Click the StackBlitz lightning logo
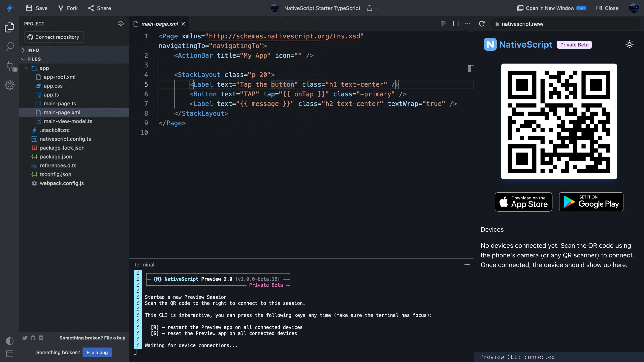The height and width of the screenshot is (362, 644). click(x=9, y=8)
